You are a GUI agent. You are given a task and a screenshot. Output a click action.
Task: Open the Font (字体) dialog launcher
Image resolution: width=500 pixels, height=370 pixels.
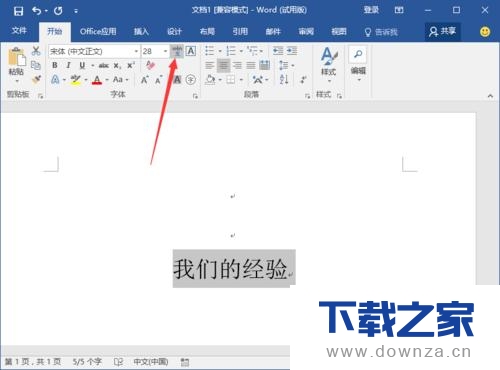click(195, 96)
